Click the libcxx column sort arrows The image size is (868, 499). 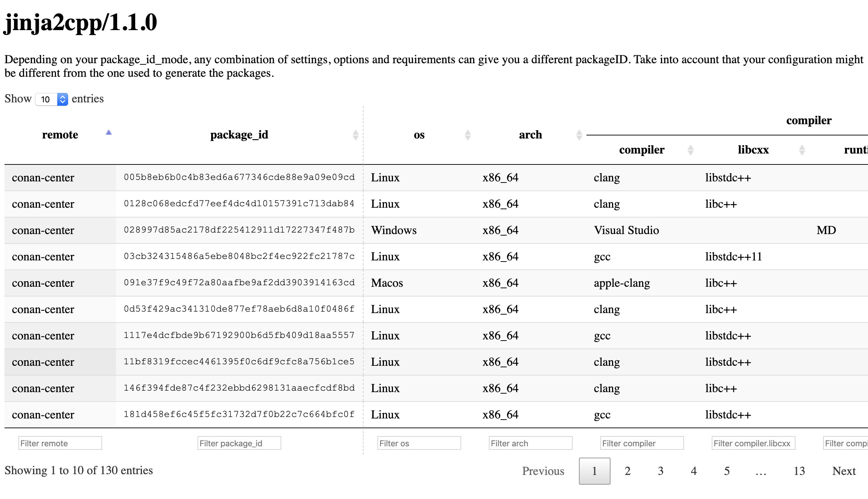click(x=802, y=150)
